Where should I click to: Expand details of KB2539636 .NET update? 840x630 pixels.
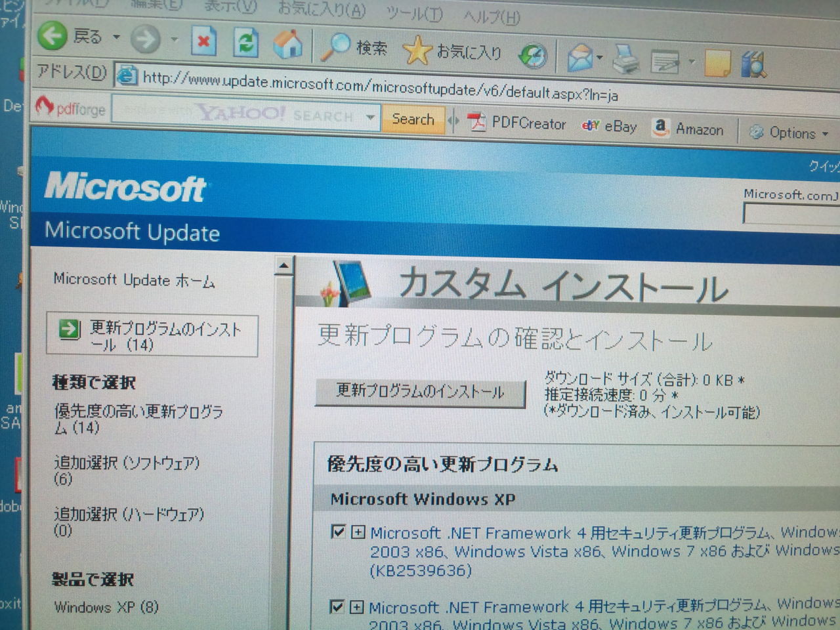tap(358, 532)
